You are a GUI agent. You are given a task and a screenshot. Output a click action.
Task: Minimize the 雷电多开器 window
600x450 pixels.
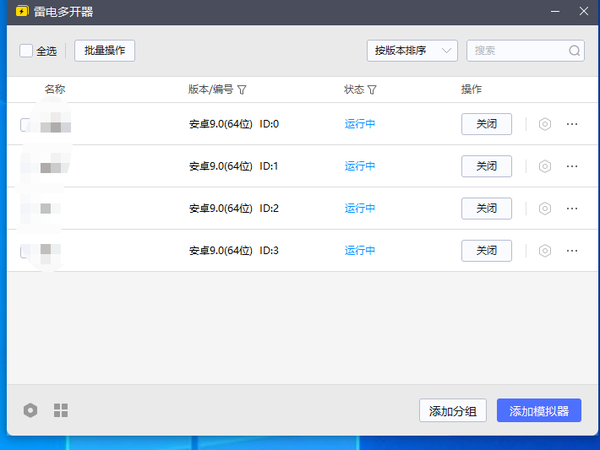[x=555, y=11]
